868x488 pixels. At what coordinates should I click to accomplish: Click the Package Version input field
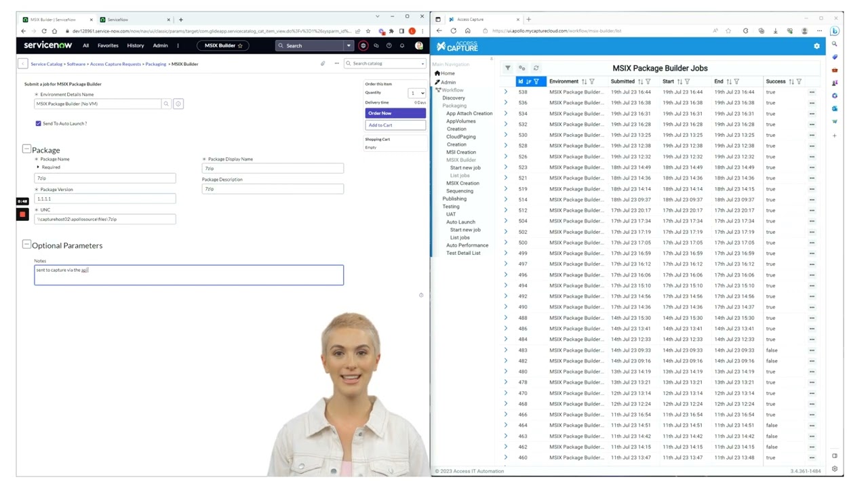pos(105,199)
